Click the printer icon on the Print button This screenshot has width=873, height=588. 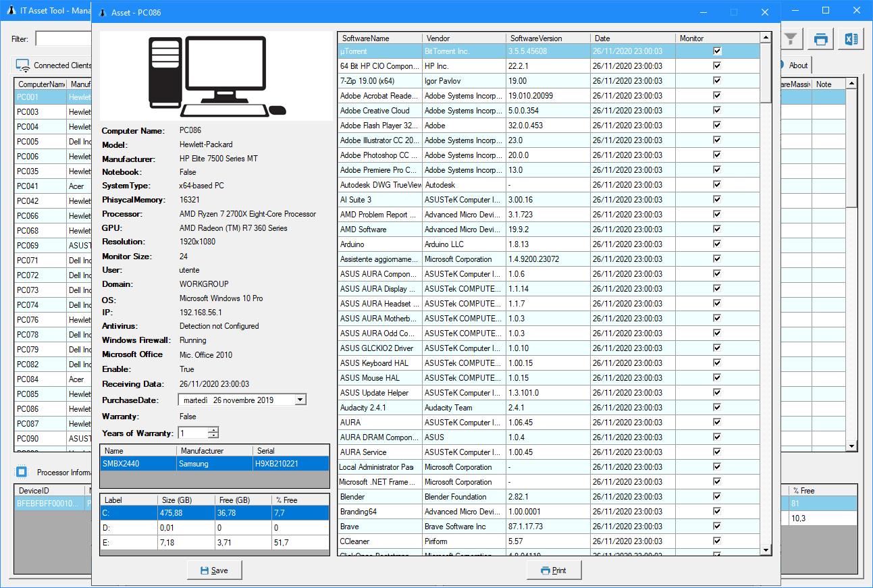[544, 570]
